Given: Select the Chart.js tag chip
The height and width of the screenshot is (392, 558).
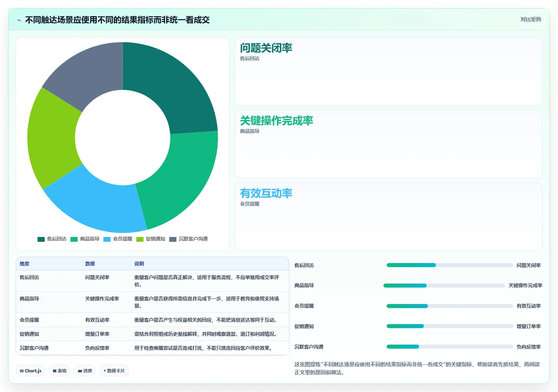Looking at the screenshot, I should pyautogui.click(x=31, y=371).
